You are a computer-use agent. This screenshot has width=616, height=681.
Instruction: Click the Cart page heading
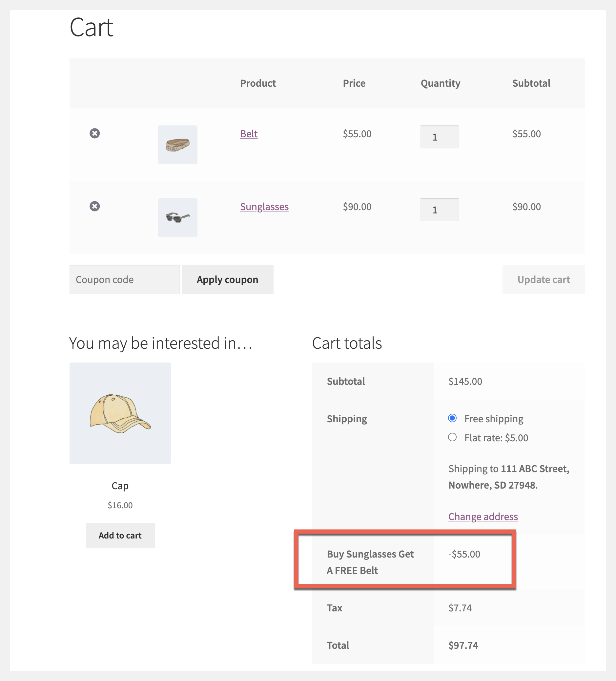click(91, 27)
